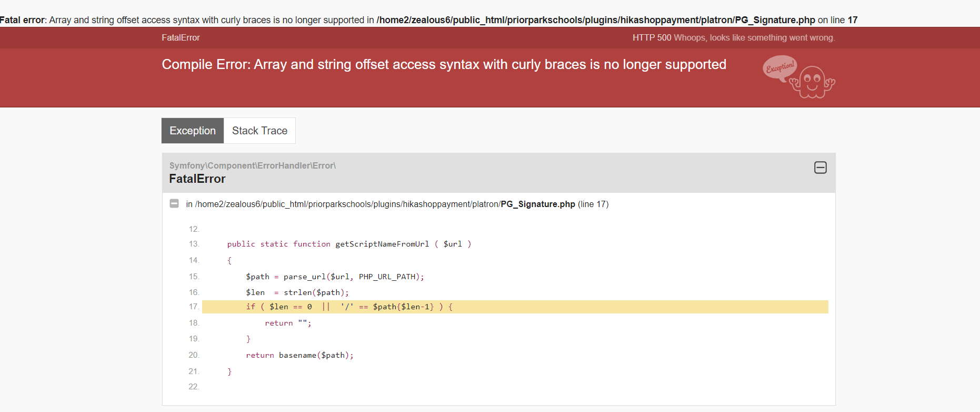The width and height of the screenshot is (980, 412).
Task: Click the Compile Error title text
Action: pos(444,64)
